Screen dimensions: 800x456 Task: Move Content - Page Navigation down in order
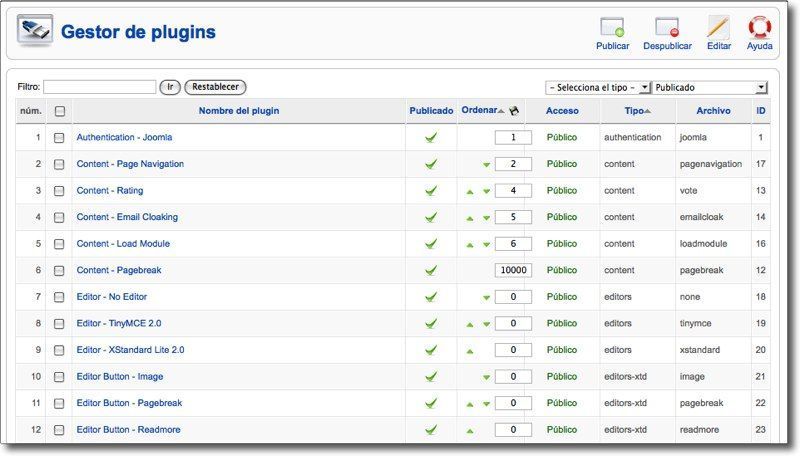tap(487, 164)
